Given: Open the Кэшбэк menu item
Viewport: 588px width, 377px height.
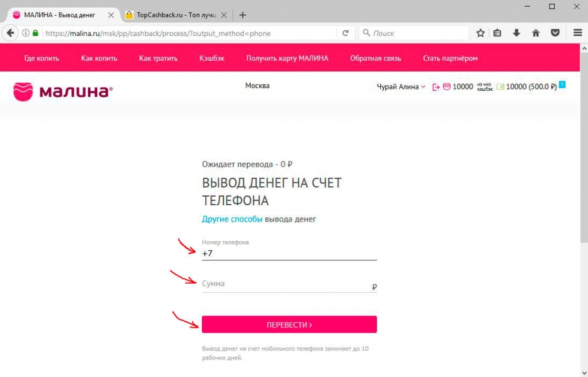Looking at the screenshot, I should [212, 58].
